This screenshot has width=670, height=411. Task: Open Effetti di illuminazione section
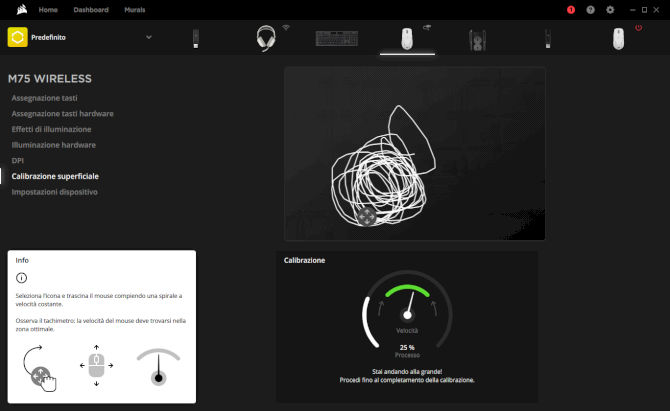point(51,129)
